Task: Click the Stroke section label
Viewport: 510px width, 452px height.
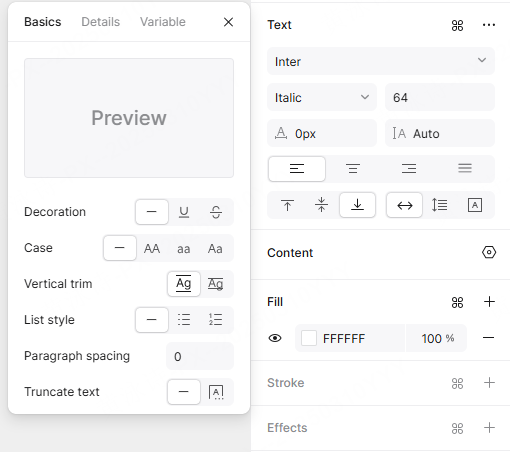Action: point(286,383)
